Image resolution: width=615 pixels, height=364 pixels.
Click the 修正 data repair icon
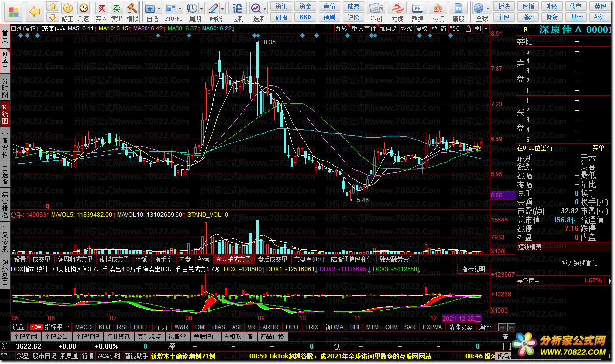pos(68,8)
